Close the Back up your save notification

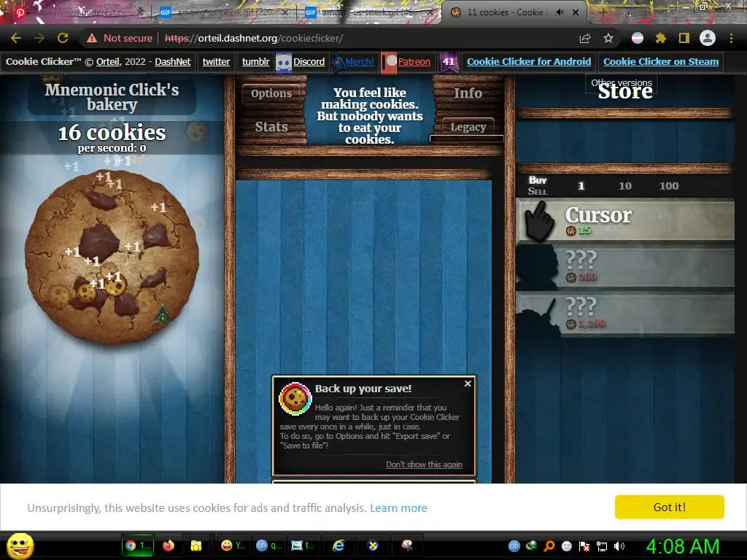coord(468,384)
